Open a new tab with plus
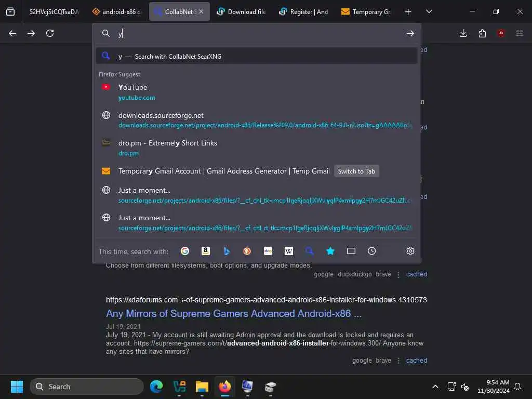The width and height of the screenshot is (532, 399). pos(408,12)
